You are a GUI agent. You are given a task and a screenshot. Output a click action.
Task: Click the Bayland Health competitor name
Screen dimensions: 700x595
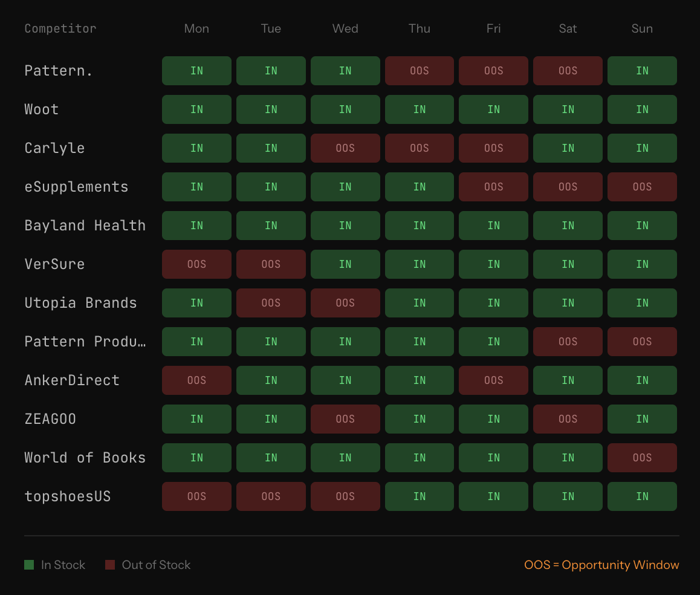[x=85, y=226]
